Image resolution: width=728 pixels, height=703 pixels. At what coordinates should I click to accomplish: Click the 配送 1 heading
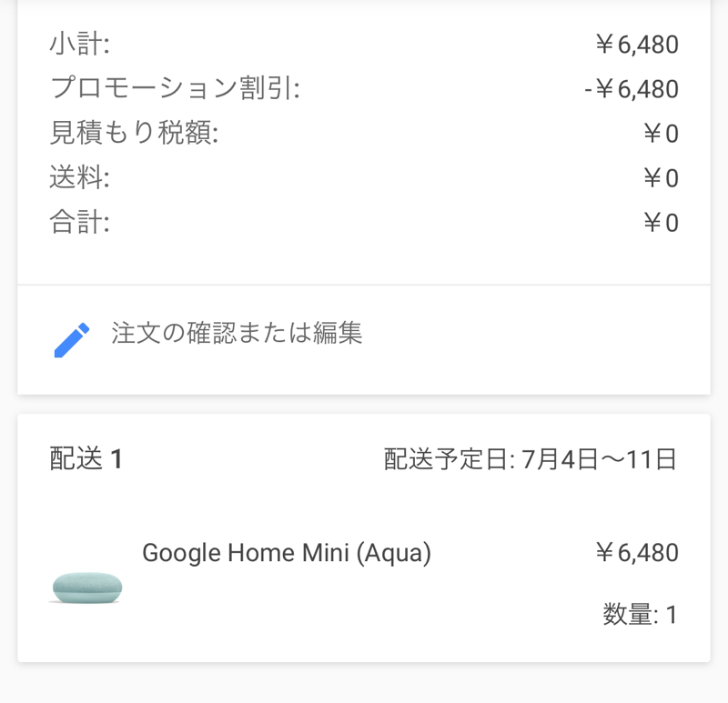[x=86, y=458]
